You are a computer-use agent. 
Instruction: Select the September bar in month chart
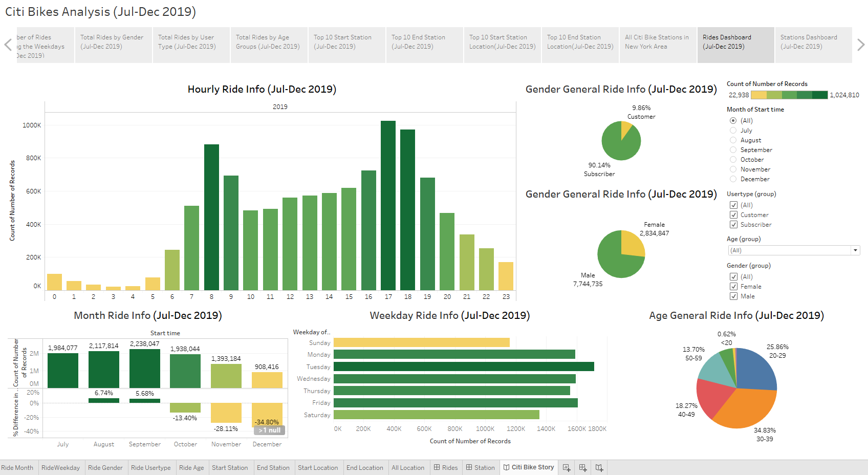145,369
